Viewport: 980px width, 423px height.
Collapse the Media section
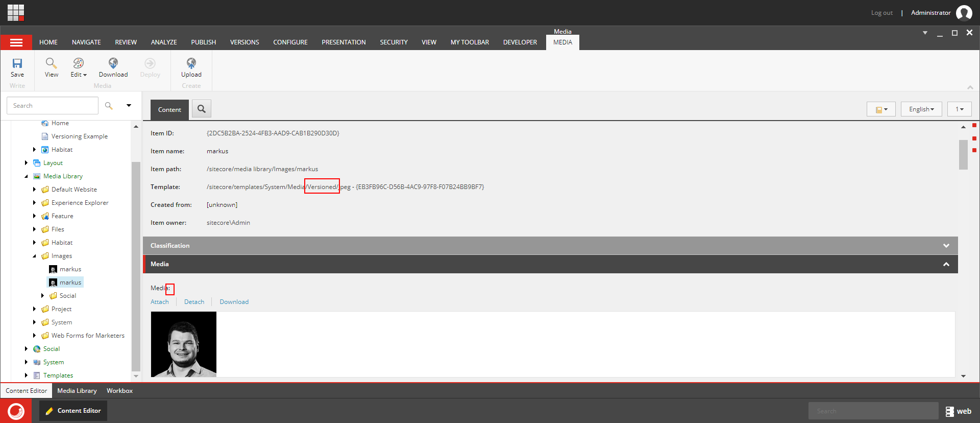coord(946,264)
